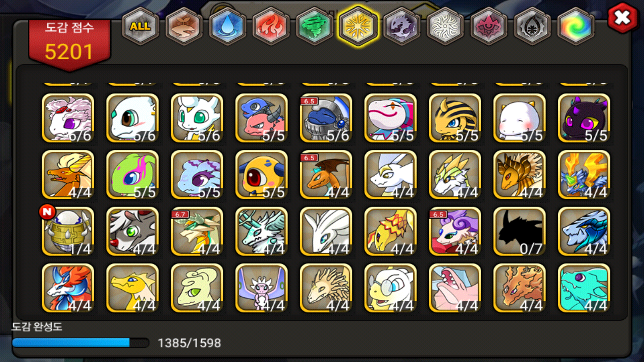
Task: Switch to the water droplet element filter
Action: [227, 26]
